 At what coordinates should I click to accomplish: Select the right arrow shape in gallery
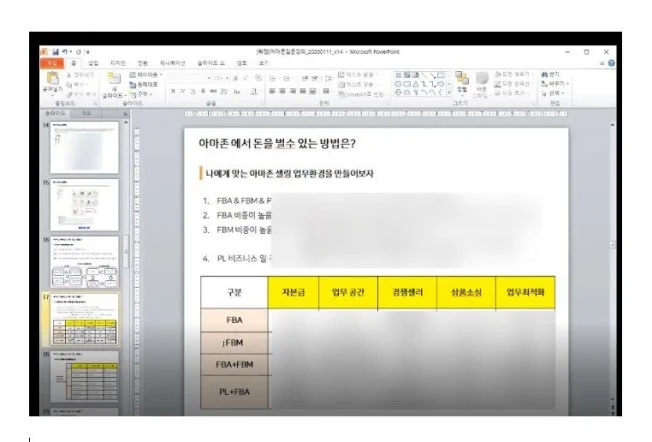(441, 84)
